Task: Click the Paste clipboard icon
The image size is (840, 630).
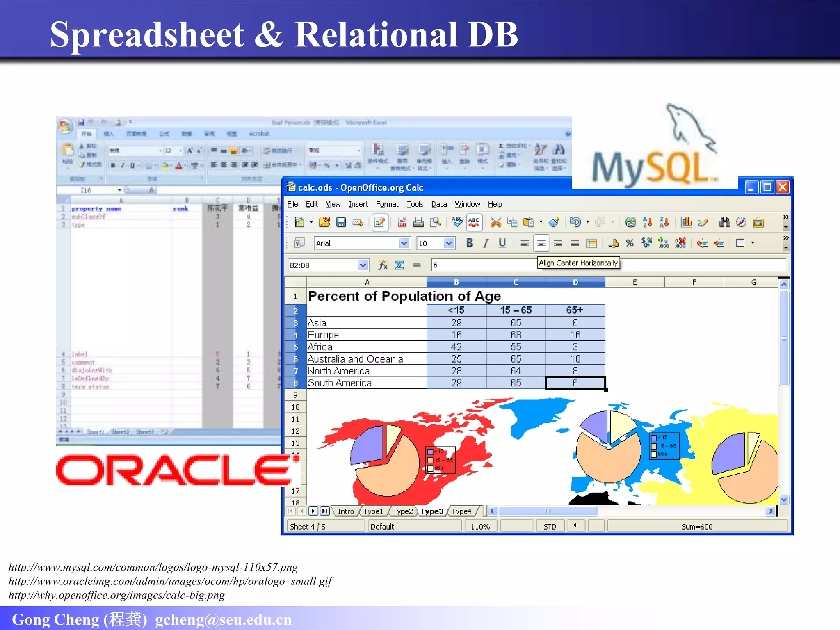Action: pyautogui.click(x=529, y=222)
